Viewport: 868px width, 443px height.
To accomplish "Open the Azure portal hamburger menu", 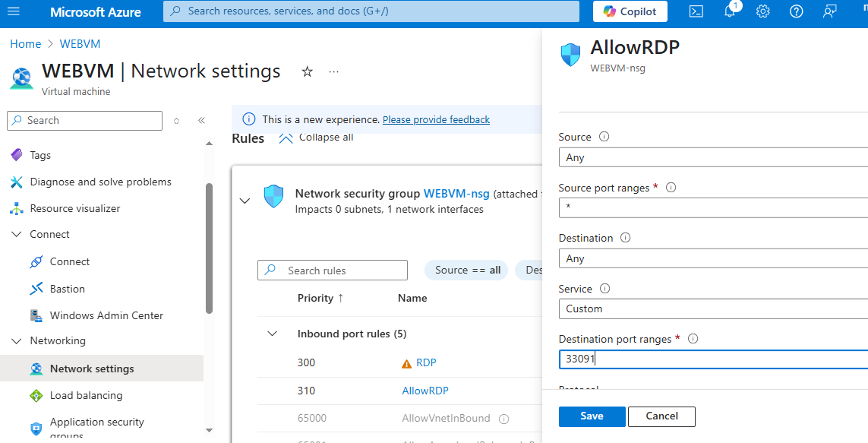I will click(x=13, y=11).
